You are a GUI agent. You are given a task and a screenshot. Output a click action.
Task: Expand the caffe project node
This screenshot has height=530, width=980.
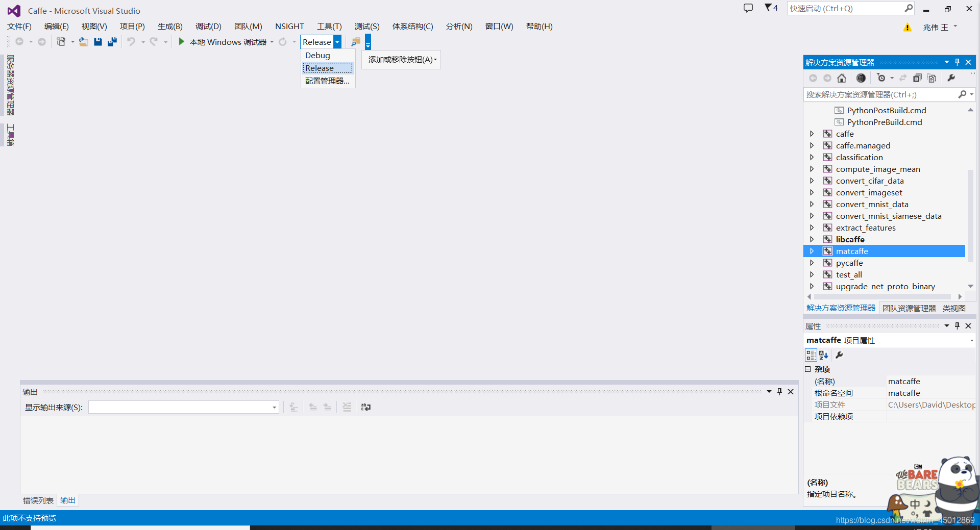pos(812,134)
